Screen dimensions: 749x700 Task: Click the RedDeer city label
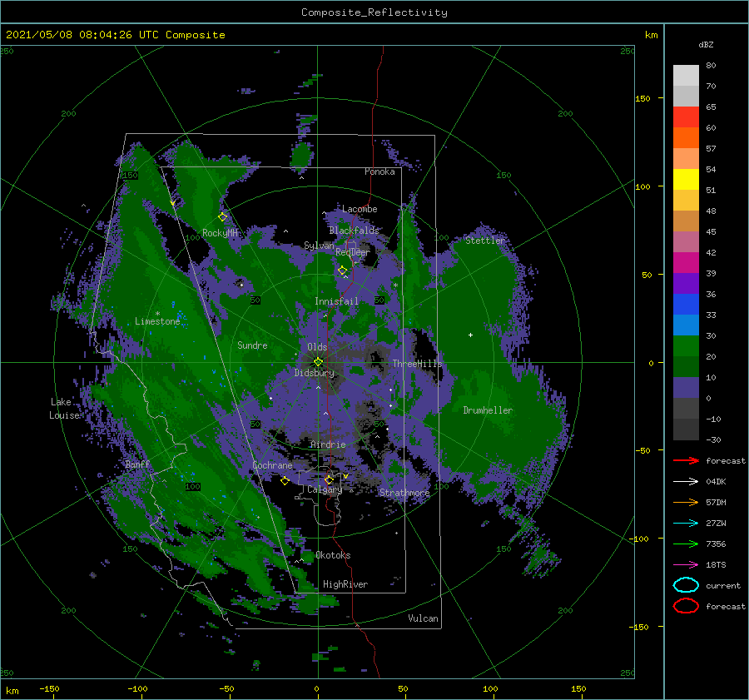point(353,252)
